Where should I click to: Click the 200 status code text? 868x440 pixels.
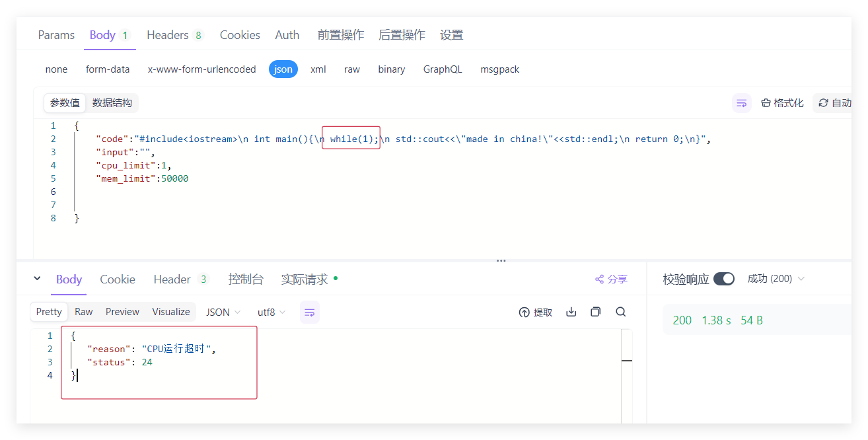pyautogui.click(x=682, y=320)
